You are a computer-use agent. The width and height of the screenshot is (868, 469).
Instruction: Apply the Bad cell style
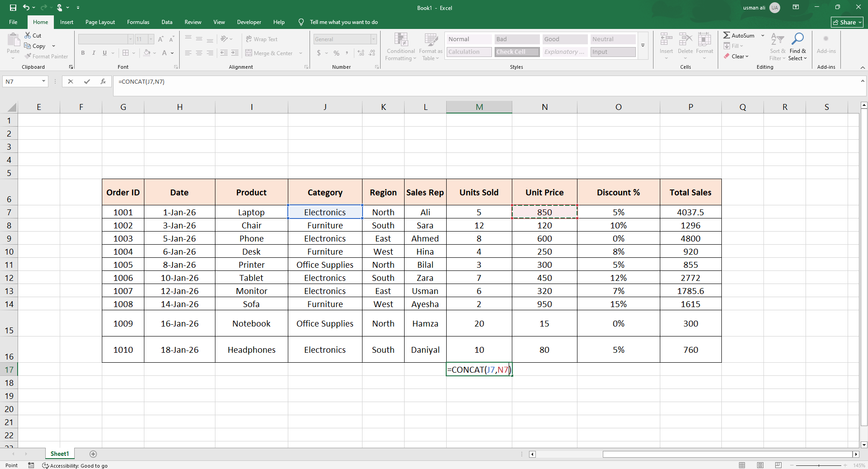(x=517, y=39)
